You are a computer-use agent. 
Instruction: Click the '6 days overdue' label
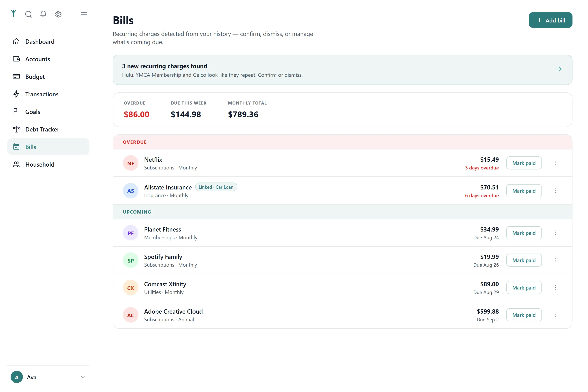pyautogui.click(x=482, y=196)
